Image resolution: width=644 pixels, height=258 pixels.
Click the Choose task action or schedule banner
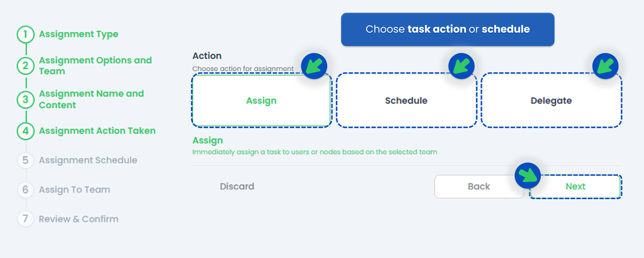point(447,30)
